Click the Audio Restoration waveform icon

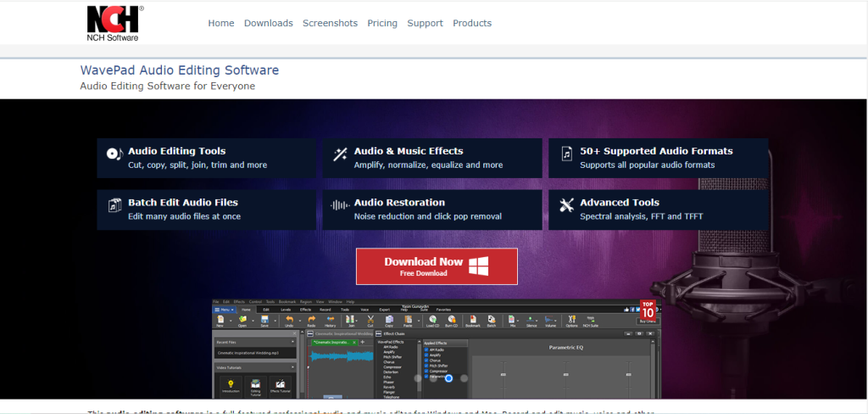tap(340, 205)
